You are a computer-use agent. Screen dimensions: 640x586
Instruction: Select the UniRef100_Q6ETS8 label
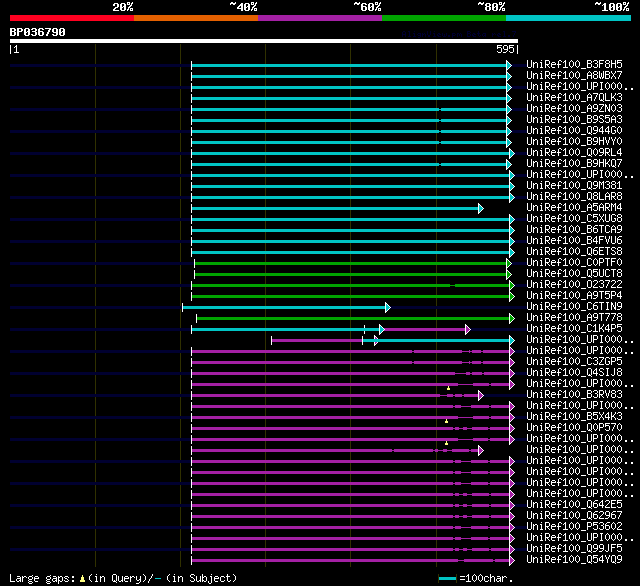[574, 252]
